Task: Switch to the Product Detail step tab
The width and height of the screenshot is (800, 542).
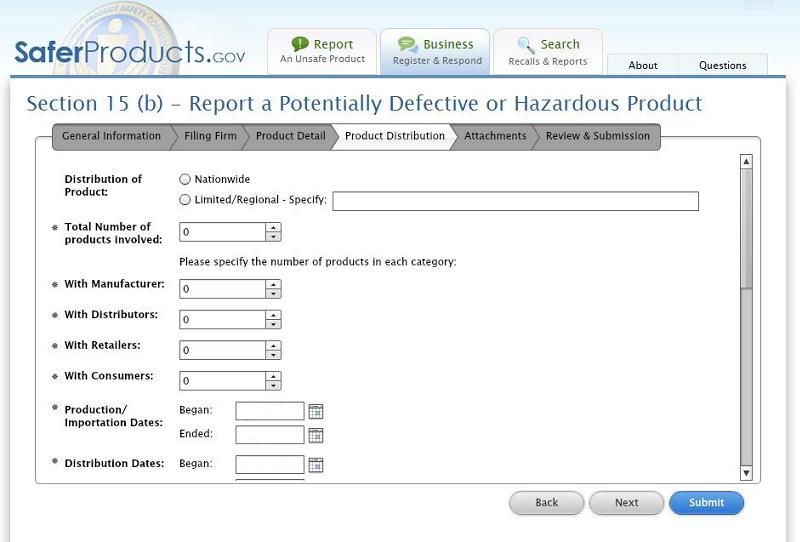Action: click(290, 136)
